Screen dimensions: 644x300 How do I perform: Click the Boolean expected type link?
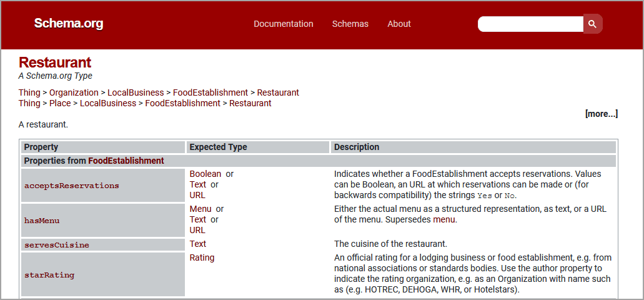[x=206, y=174]
